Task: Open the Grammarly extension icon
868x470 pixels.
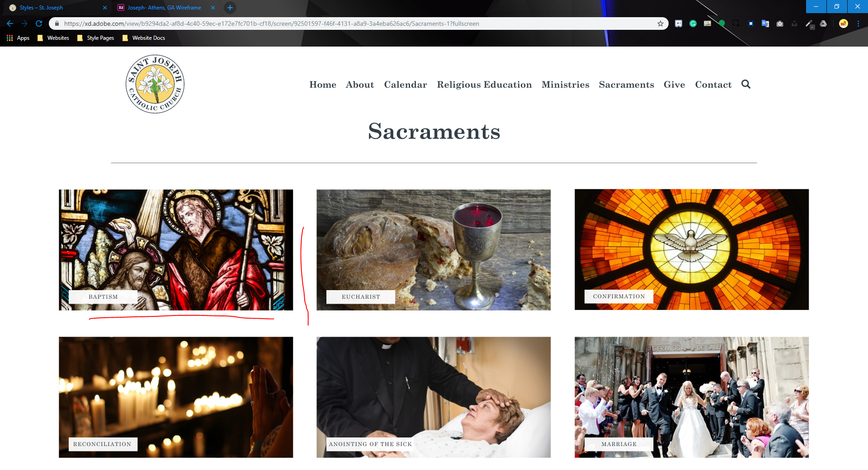Action: [x=693, y=23]
